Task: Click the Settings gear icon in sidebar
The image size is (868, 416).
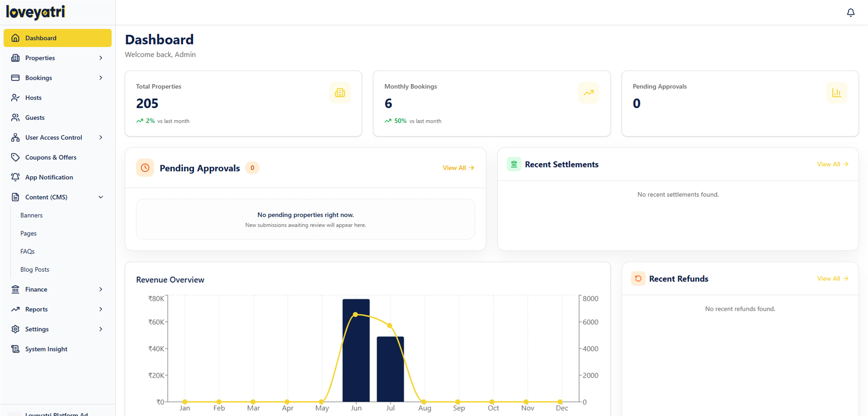Action: pos(16,329)
